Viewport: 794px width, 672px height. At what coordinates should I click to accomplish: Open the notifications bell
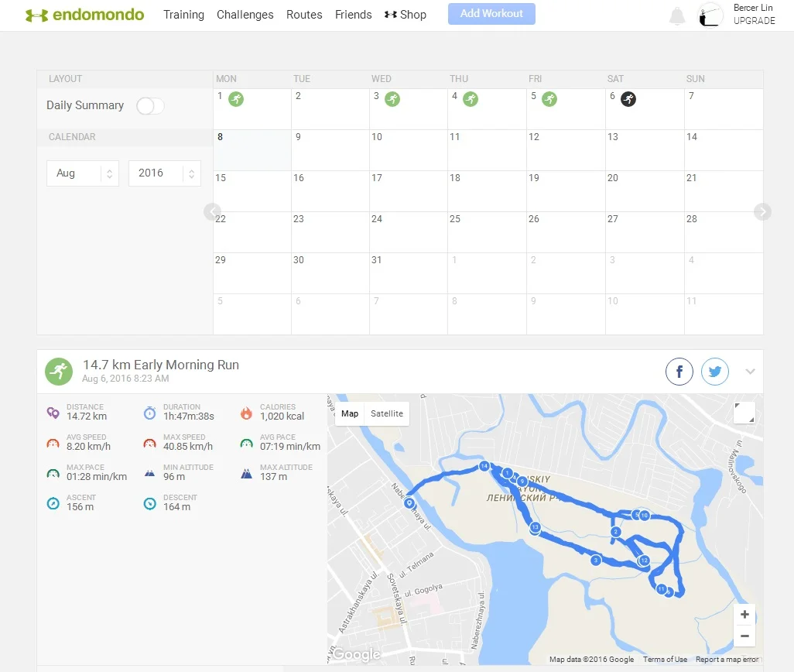pos(677,15)
